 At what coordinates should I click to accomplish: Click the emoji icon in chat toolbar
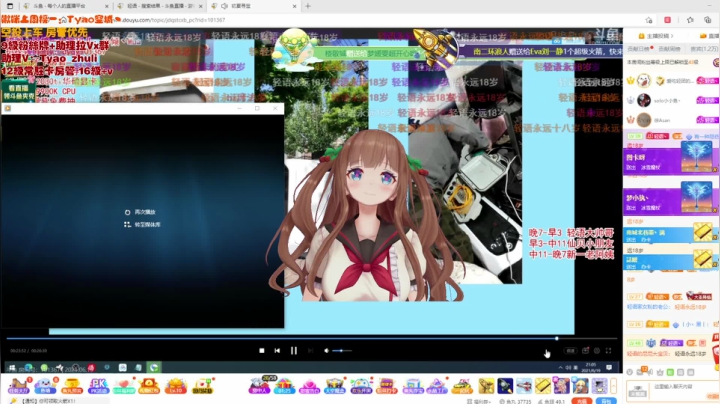(x=630, y=372)
